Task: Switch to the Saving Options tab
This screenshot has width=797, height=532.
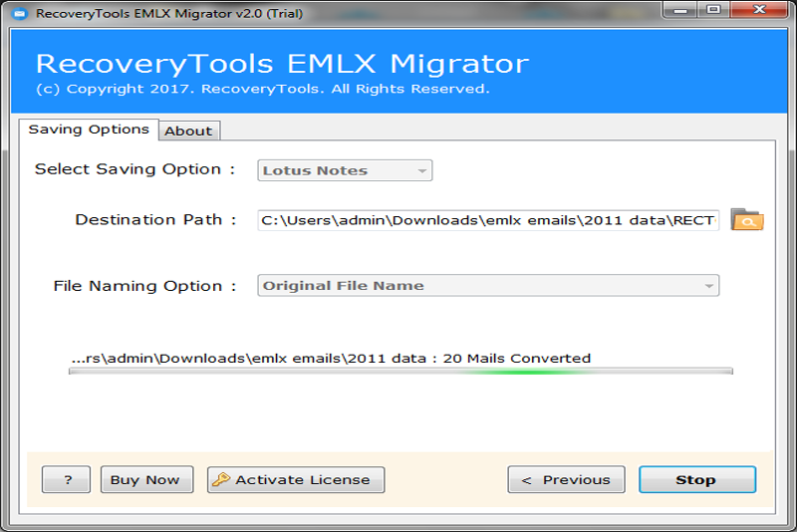Action: tap(89, 130)
